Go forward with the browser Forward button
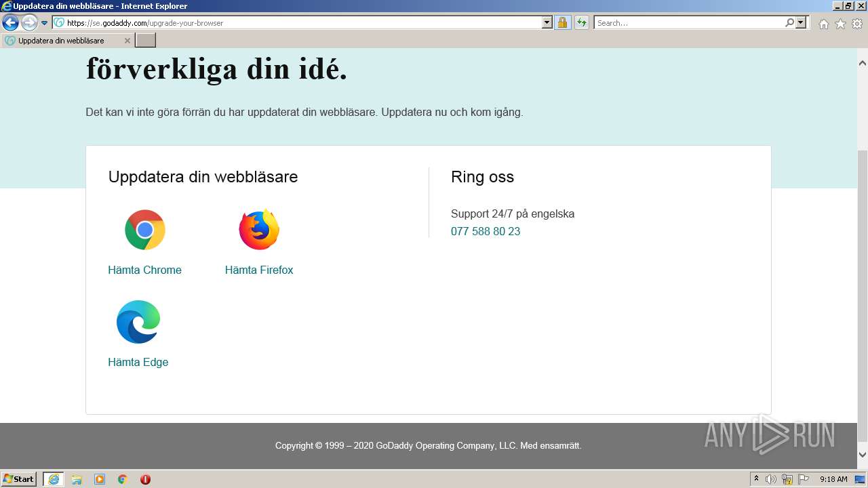Viewport: 868px width, 488px height. coord(29,23)
